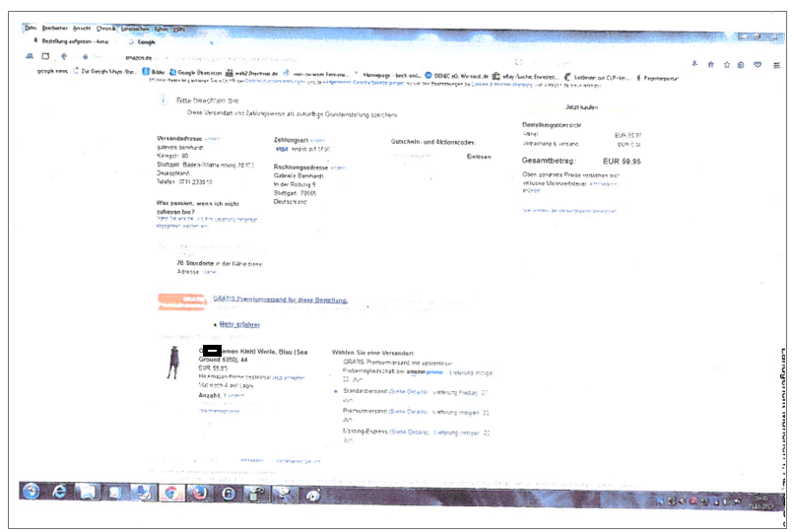Screen dimensions: 794x532
Task: Open the Registerportal bookmark
Action: [x=657, y=79]
